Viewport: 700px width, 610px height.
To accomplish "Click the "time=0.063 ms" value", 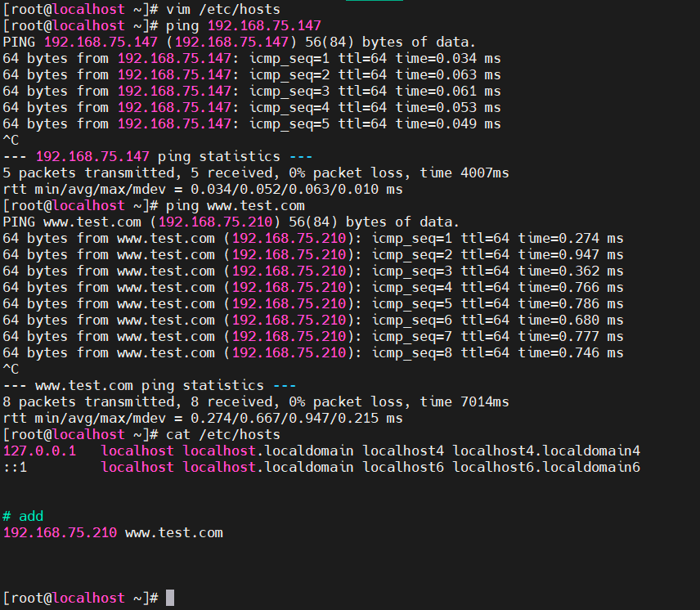I will click(x=448, y=75).
